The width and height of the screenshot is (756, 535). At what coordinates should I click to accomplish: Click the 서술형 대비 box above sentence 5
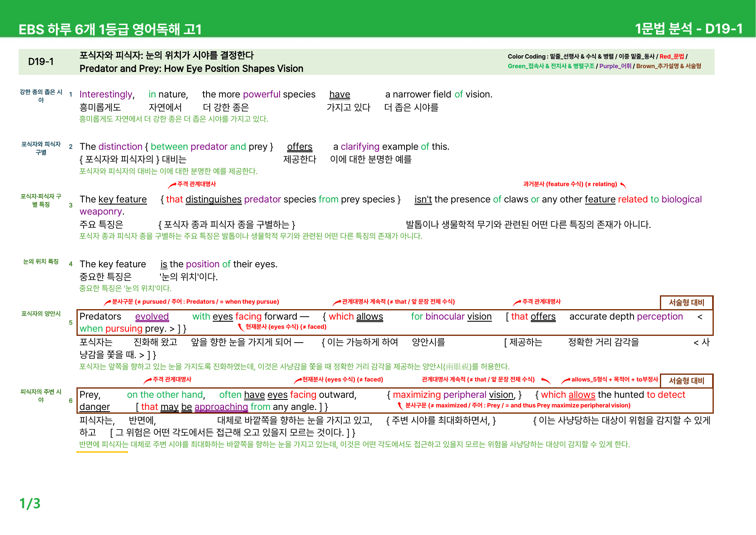[x=687, y=302]
